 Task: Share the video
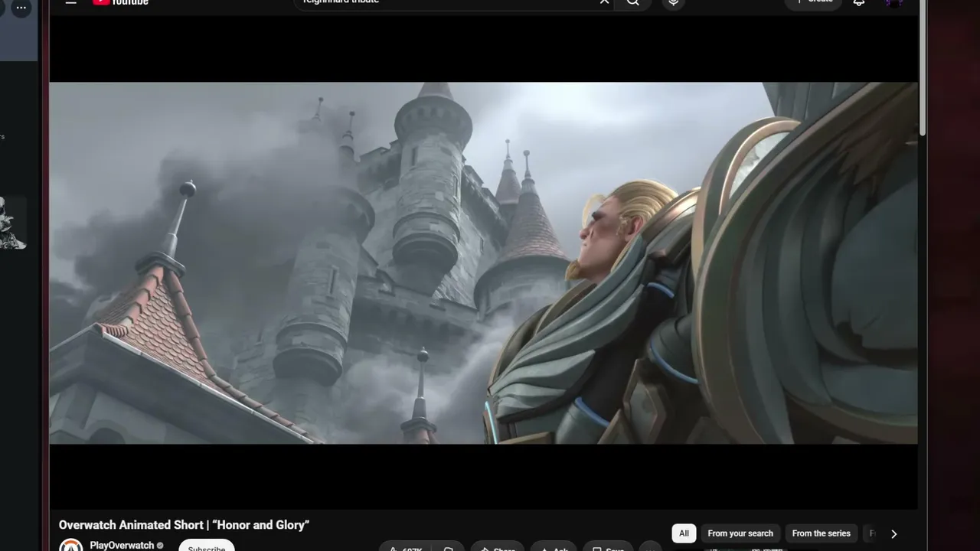coord(498,546)
